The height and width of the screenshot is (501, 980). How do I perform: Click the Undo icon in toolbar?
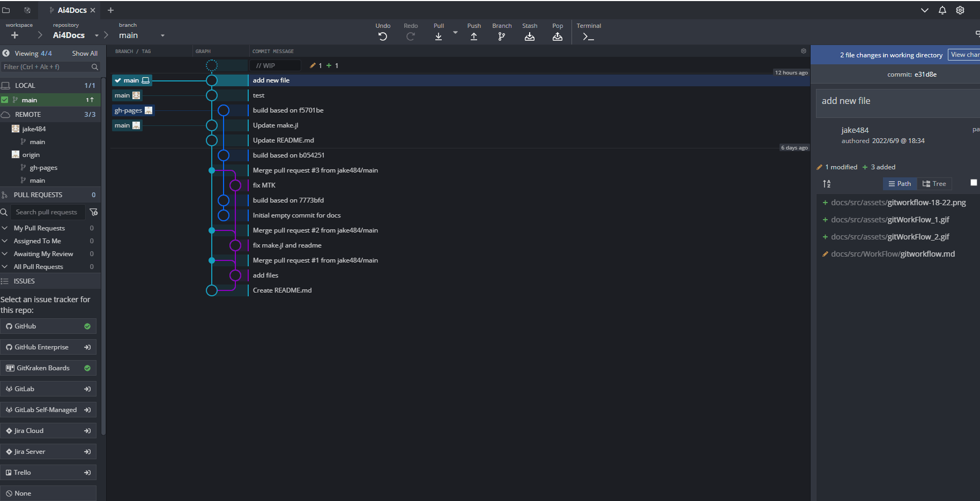[382, 36]
